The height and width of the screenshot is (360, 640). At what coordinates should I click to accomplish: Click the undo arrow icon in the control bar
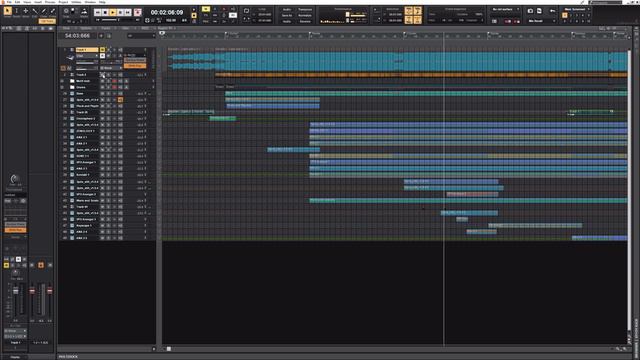(x=553, y=11)
